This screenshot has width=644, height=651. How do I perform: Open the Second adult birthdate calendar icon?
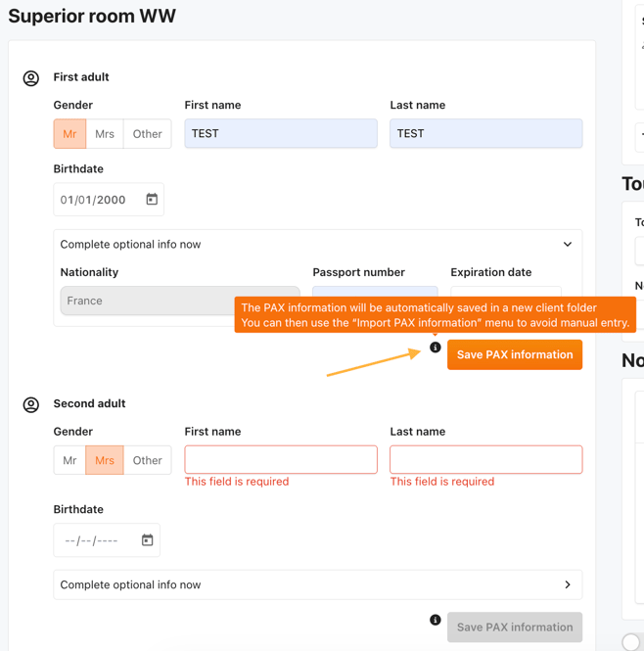click(x=147, y=540)
